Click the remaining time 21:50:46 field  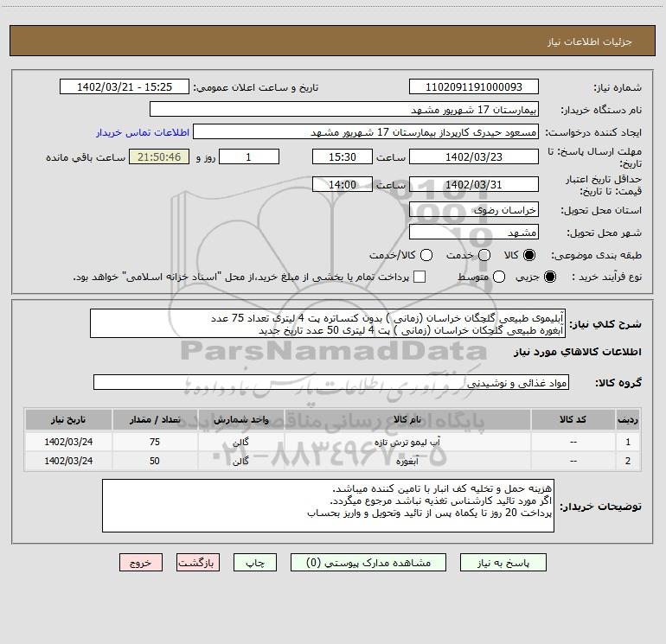[159, 156]
